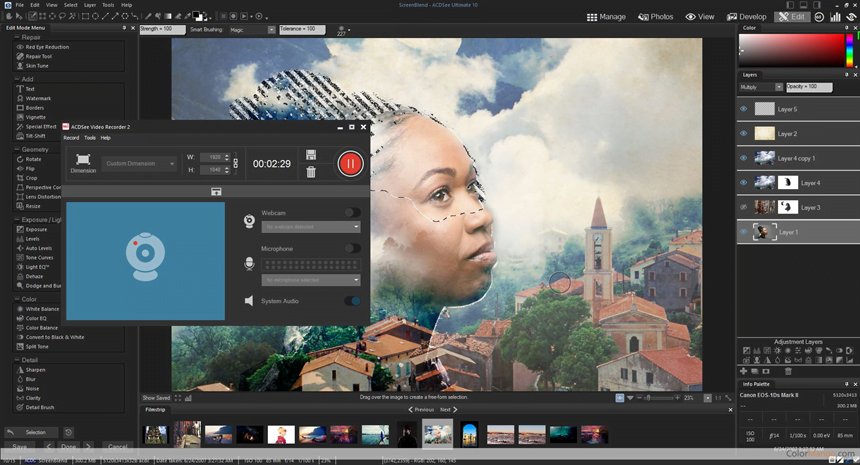860x465 pixels.
Task: Switch to View mode
Action: (700, 17)
